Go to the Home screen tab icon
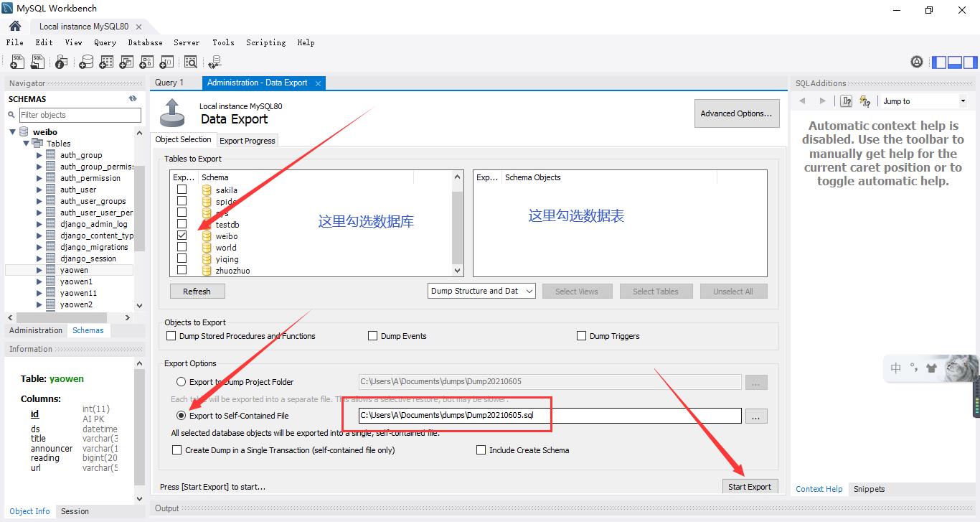Screen dimensions: 980x522 click(x=15, y=26)
